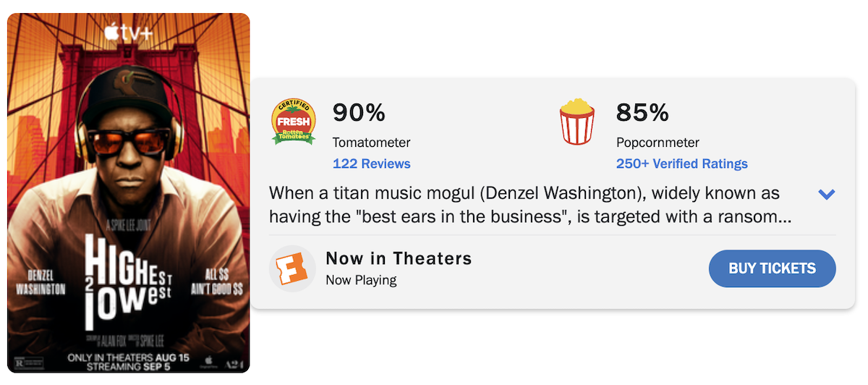Click the popcorn bucket icon

(x=577, y=122)
